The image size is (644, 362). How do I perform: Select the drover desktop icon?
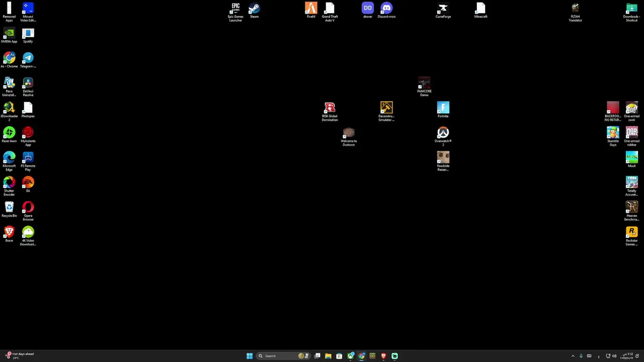pyautogui.click(x=368, y=11)
